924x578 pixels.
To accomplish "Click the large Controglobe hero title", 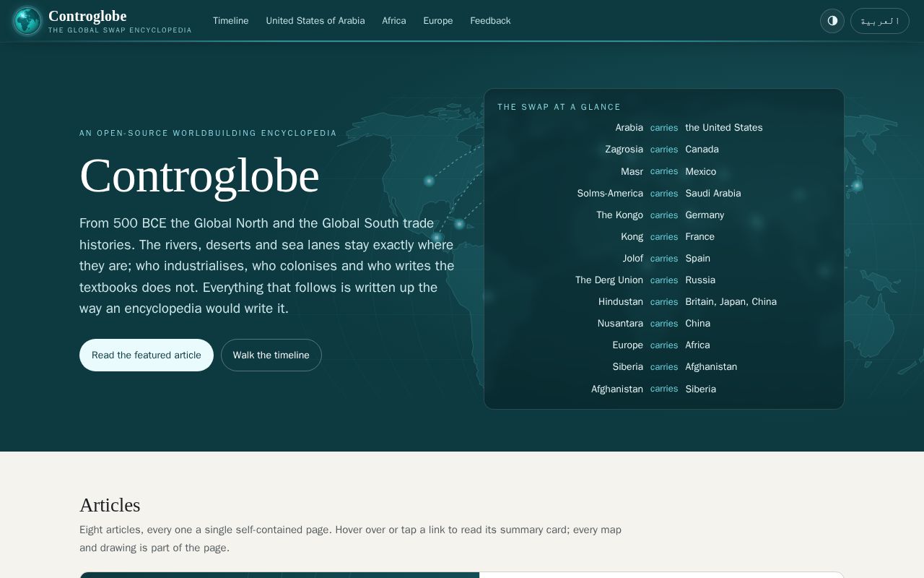I will [199, 176].
